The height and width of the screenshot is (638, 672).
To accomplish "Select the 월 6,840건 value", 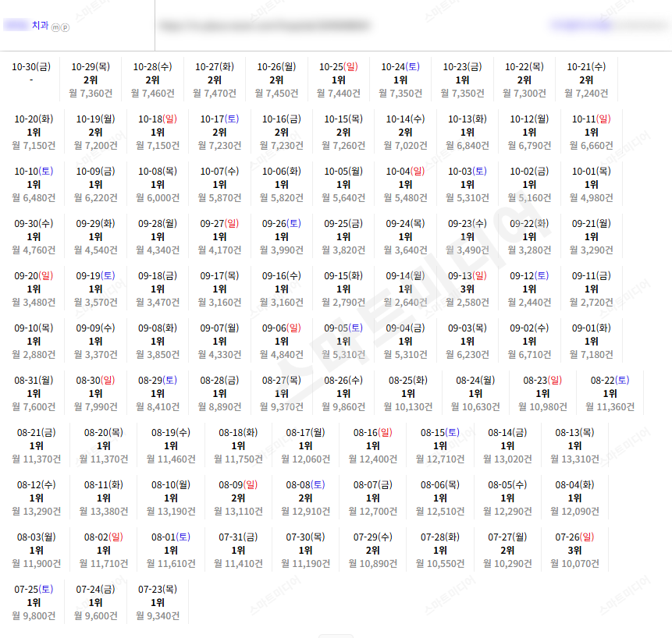I will [x=468, y=146].
